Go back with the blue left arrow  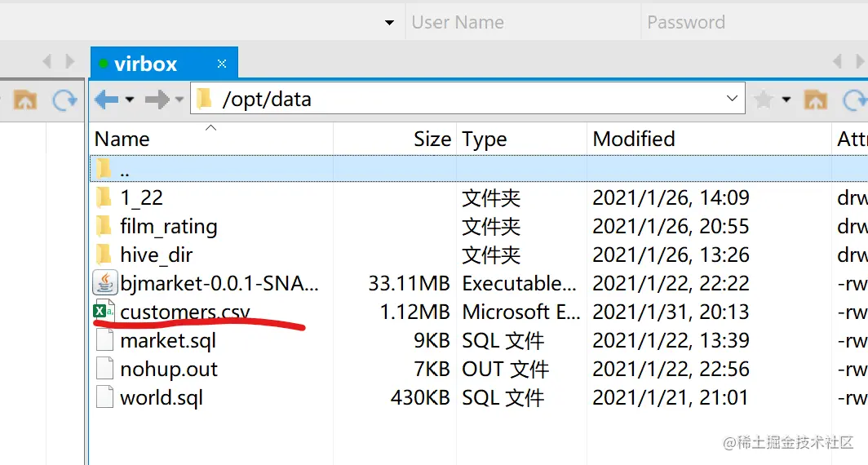click(106, 100)
